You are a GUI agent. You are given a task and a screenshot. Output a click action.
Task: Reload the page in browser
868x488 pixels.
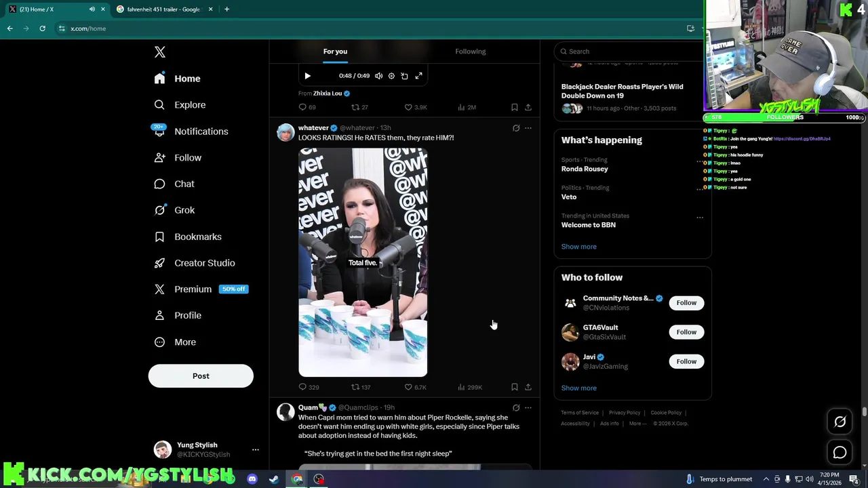[x=42, y=28]
